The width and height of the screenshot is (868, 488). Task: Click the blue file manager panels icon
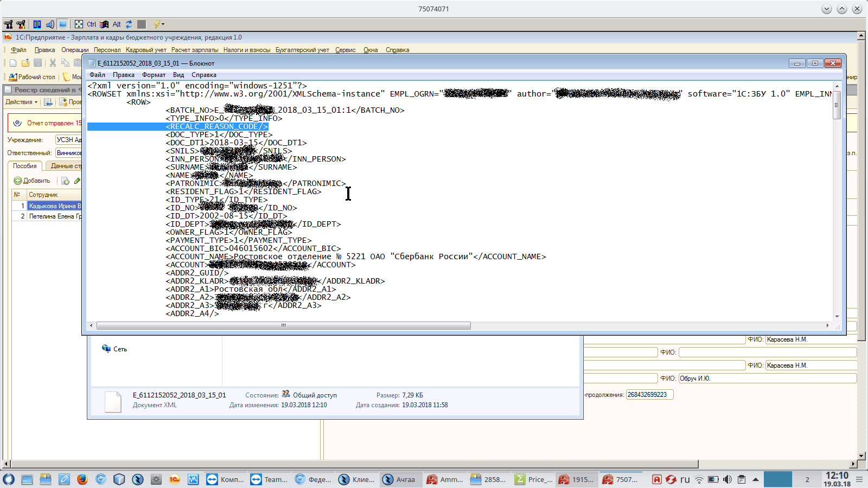37,24
